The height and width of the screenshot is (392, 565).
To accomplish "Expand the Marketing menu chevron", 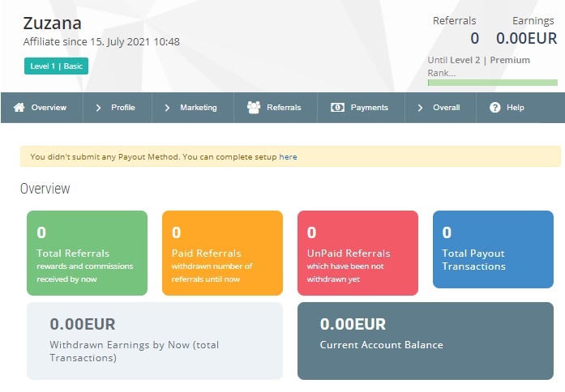I will 167,108.
